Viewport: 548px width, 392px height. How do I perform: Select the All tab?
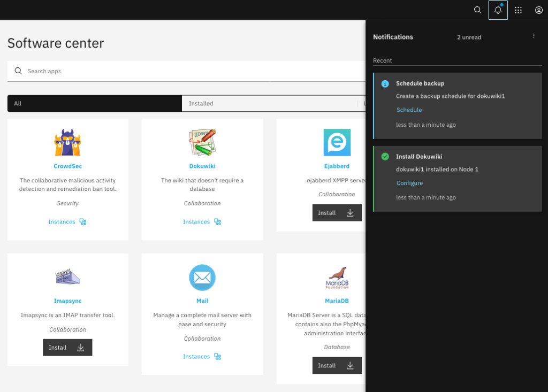tap(95, 103)
